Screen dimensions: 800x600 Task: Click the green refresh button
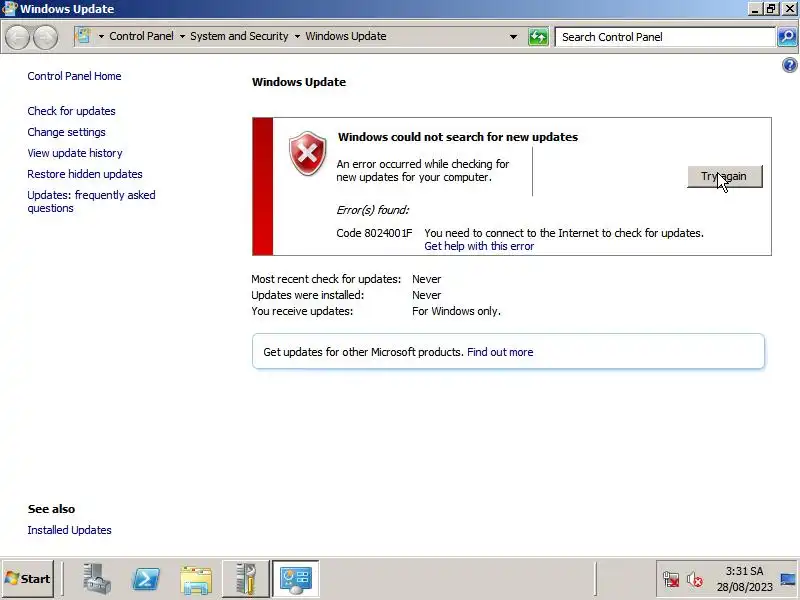pos(538,37)
